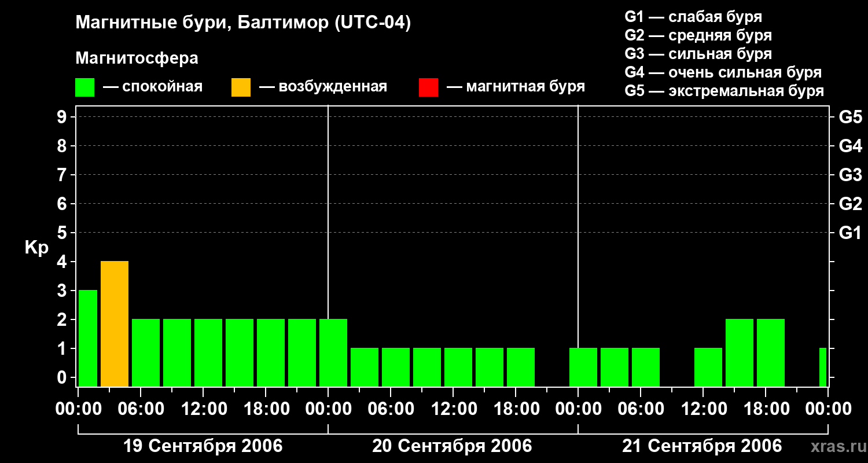Click the green "спокойная" legend swatch

tap(85, 87)
